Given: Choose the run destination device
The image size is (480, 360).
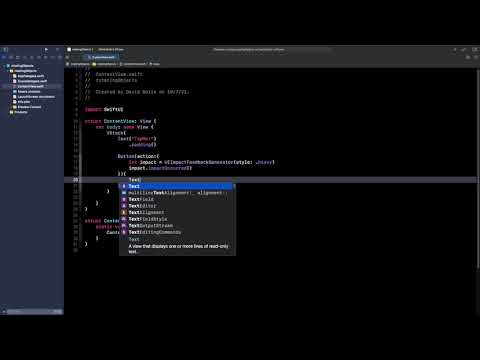Looking at the screenshot, I should 111,50.
